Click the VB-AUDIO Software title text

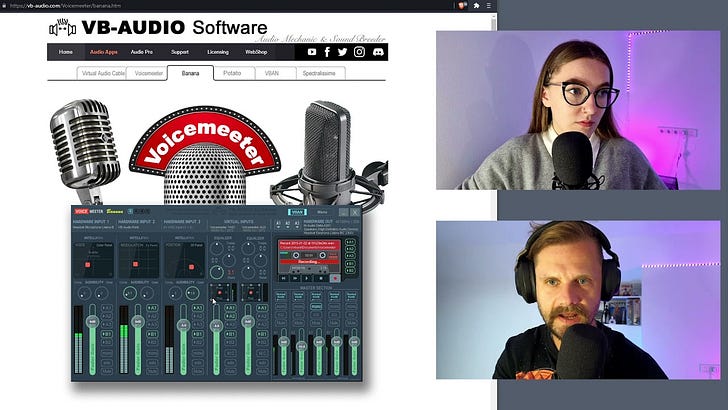click(174, 27)
